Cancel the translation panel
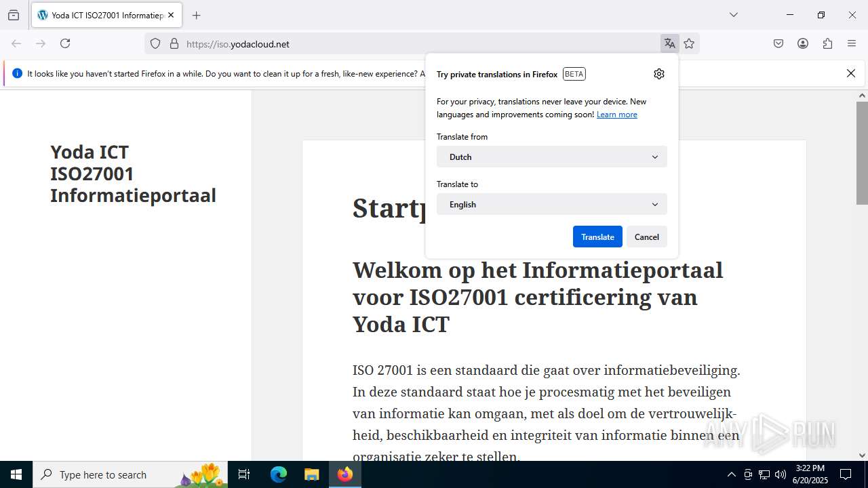Viewport: 868px width, 488px height. pyautogui.click(x=647, y=237)
